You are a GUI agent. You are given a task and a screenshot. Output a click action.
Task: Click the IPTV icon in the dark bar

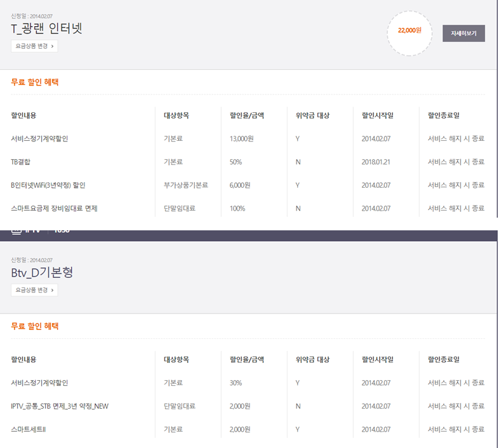click(18, 231)
